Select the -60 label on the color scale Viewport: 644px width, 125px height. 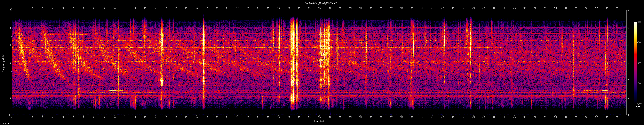click(x=639, y=22)
